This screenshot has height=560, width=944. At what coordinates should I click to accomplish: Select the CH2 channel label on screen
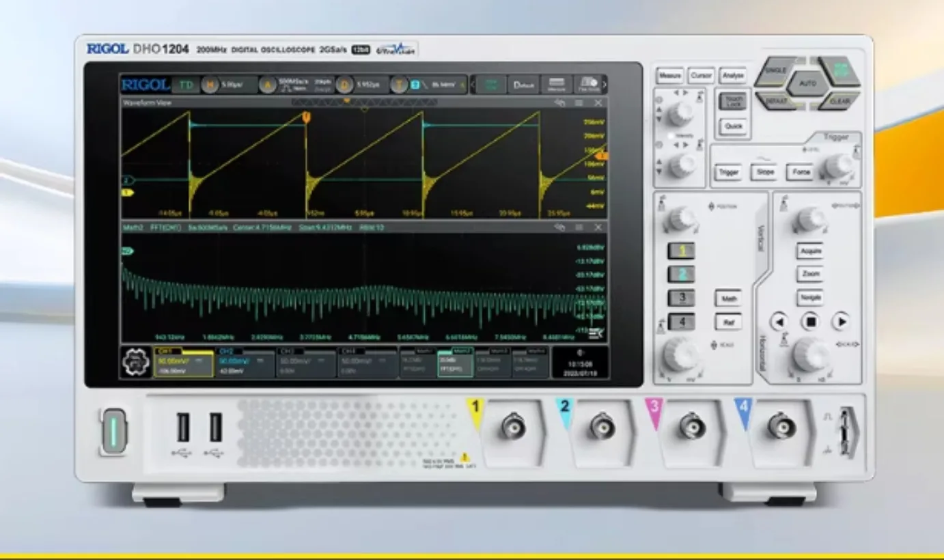coord(245,362)
